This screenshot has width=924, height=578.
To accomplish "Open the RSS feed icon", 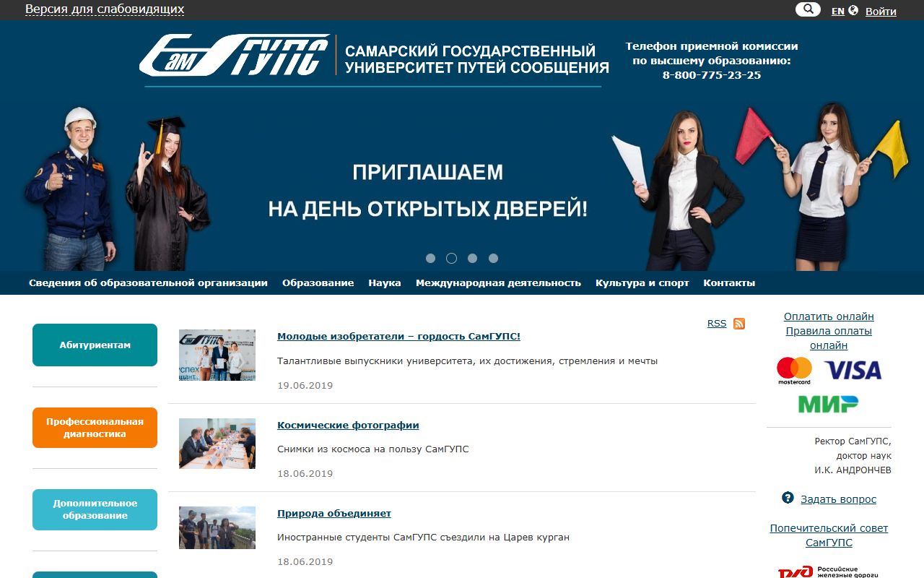I will tap(739, 324).
